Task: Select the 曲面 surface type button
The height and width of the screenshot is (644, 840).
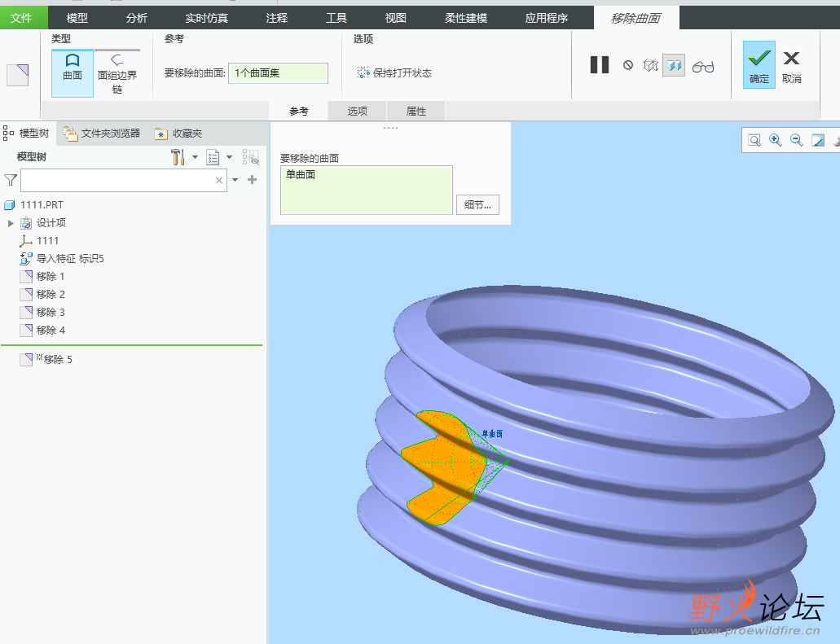Action: pyautogui.click(x=73, y=73)
